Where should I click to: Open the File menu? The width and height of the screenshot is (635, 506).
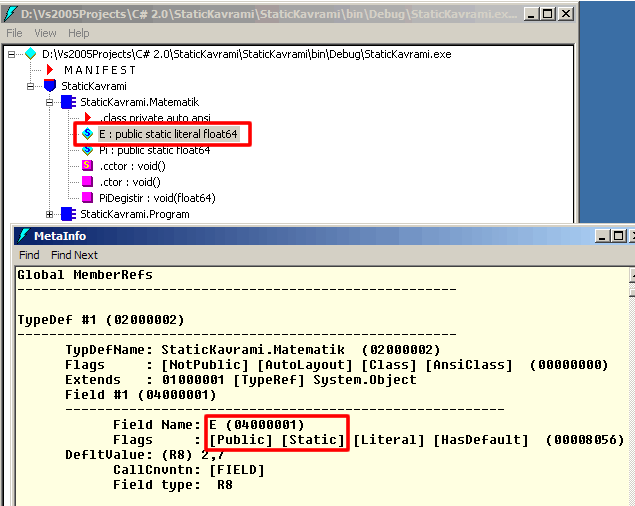coord(15,33)
